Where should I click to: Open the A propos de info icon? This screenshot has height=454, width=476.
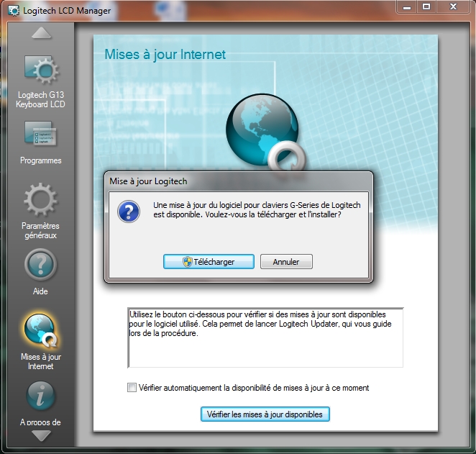pyautogui.click(x=40, y=396)
